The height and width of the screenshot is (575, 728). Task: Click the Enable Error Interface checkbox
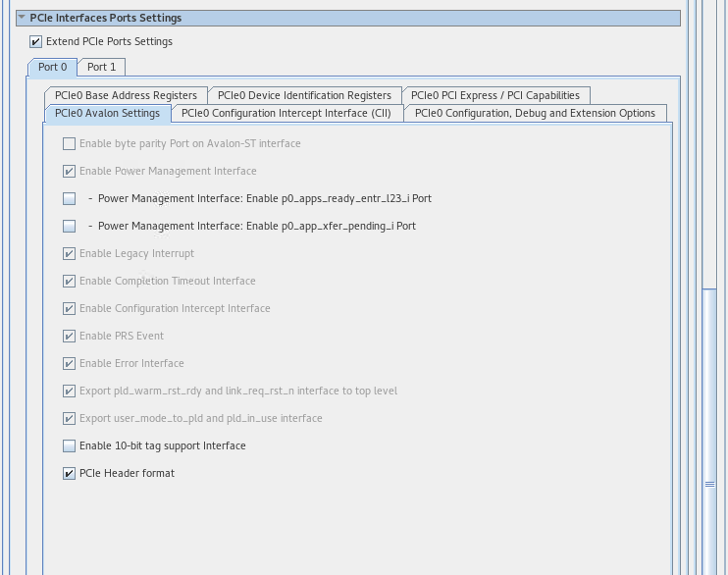tap(70, 364)
